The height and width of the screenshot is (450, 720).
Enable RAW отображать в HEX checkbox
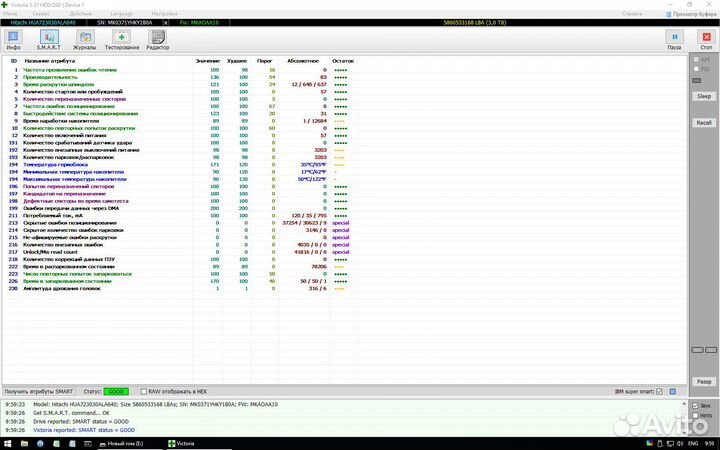tap(142, 391)
